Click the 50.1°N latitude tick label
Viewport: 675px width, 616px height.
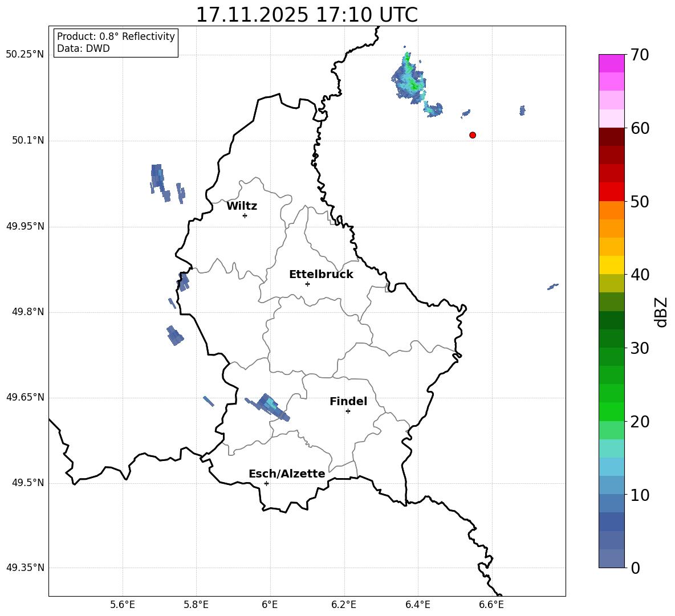pyautogui.click(x=25, y=141)
